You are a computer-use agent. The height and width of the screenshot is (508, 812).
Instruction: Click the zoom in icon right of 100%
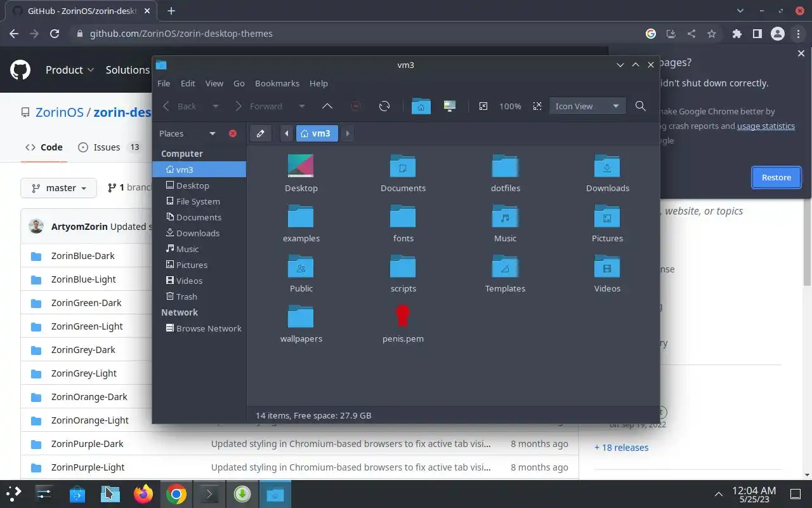pyautogui.click(x=537, y=106)
